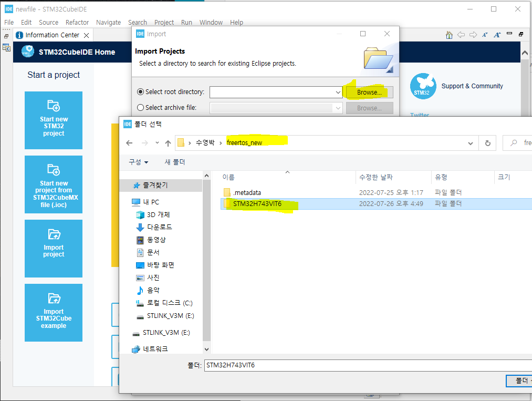Screen dimensions: 532x401
Task: Open the Window menu
Action: coord(211,23)
